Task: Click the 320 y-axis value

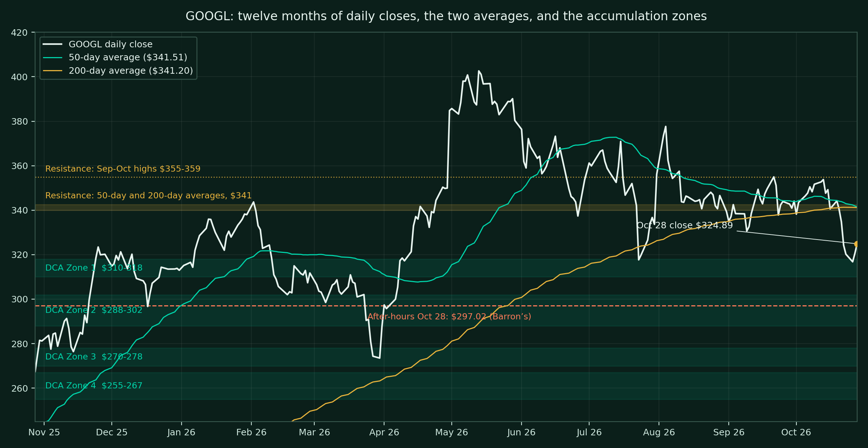Action: point(19,255)
